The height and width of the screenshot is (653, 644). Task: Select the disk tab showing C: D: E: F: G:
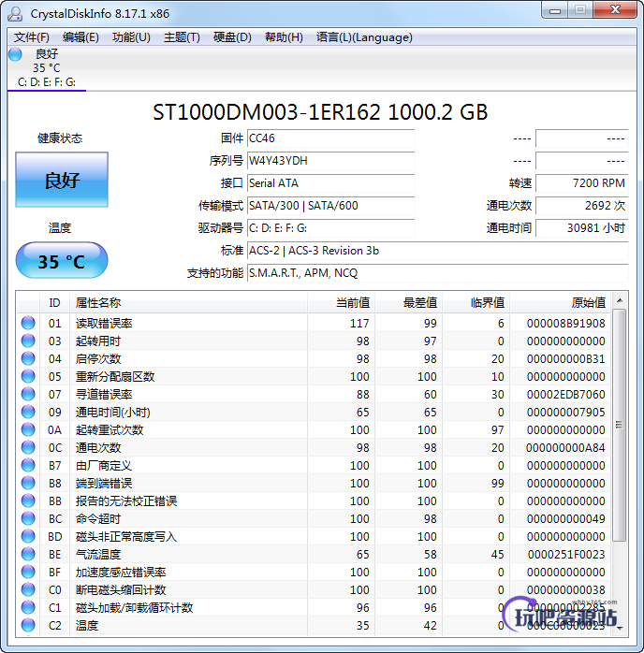[x=47, y=68]
